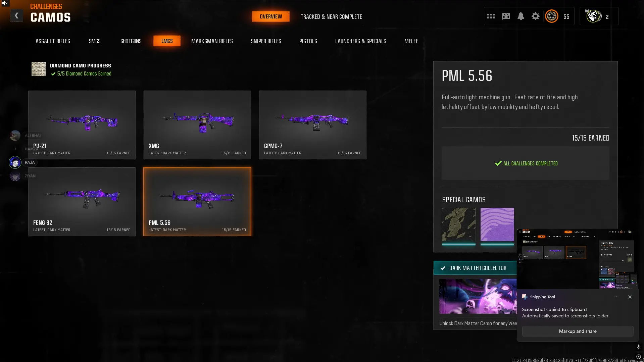Click the Markup and share button
This screenshot has height=362, width=644.
(578, 331)
